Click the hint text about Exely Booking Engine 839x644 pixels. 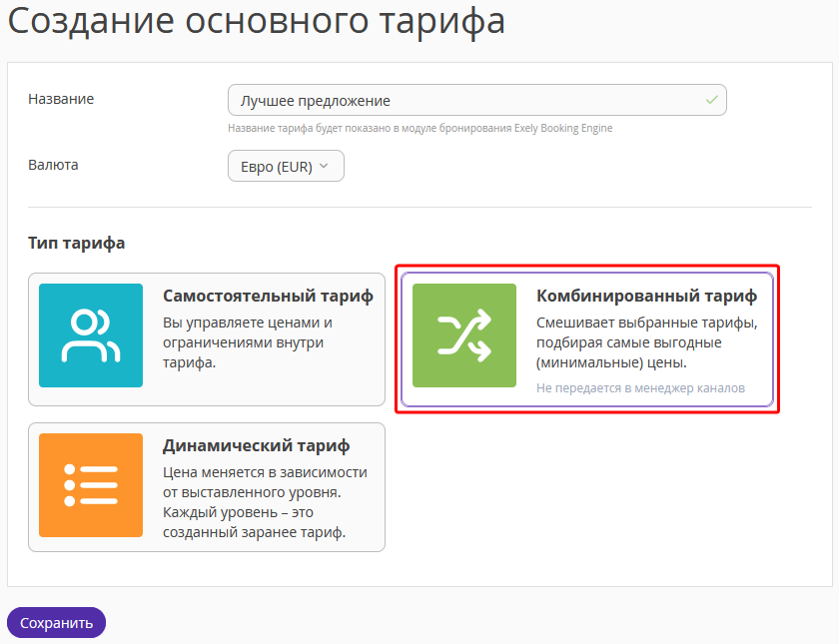[420, 129]
